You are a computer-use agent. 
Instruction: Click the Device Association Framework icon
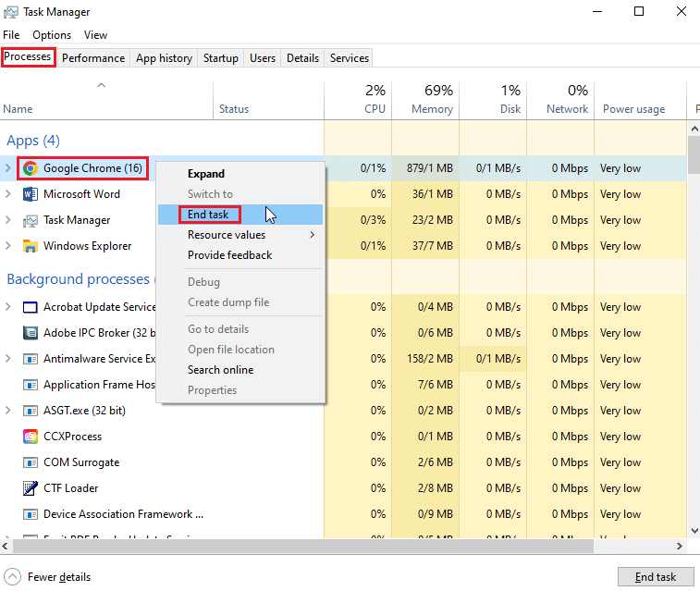click(31, 514)
